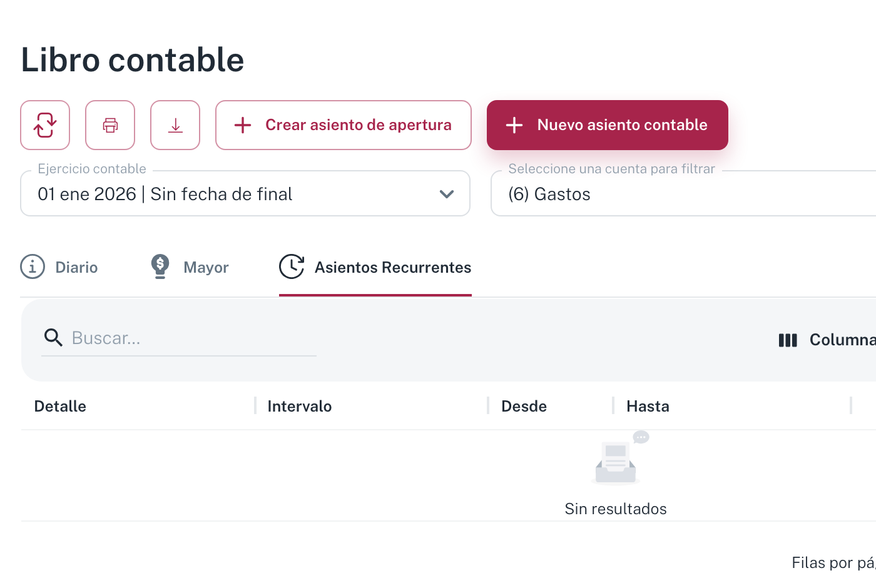Click the Sin resultados message
This screenshot has width=876, height=588.
click(x=616, y=509)
